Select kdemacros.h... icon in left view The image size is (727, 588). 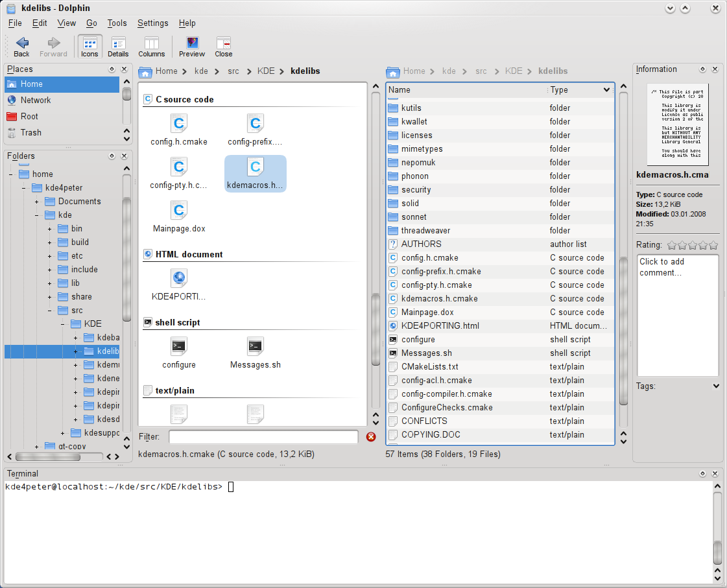pyautogui.click(x=255, y=173)
